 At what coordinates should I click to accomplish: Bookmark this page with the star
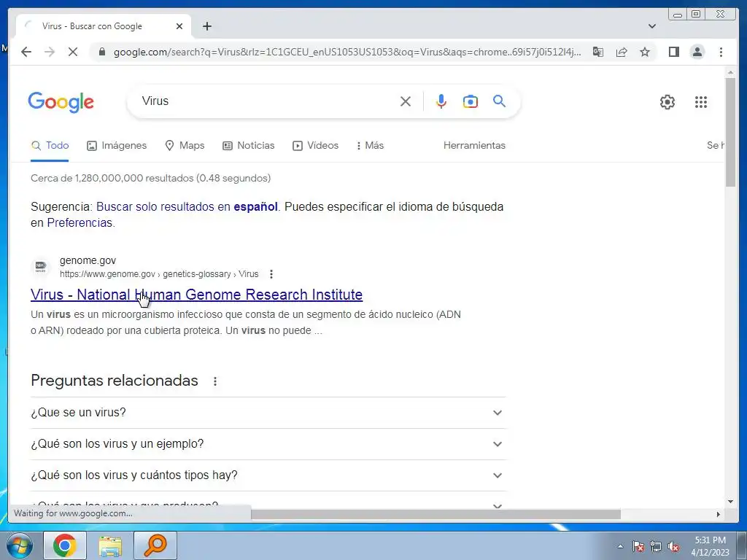tap(645, 52)
